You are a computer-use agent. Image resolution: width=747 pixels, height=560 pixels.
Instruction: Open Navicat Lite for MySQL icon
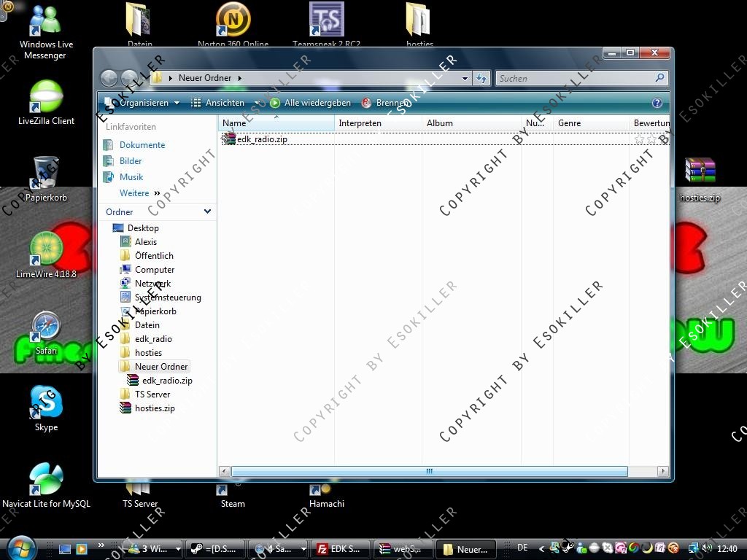[x=46, y=480]
